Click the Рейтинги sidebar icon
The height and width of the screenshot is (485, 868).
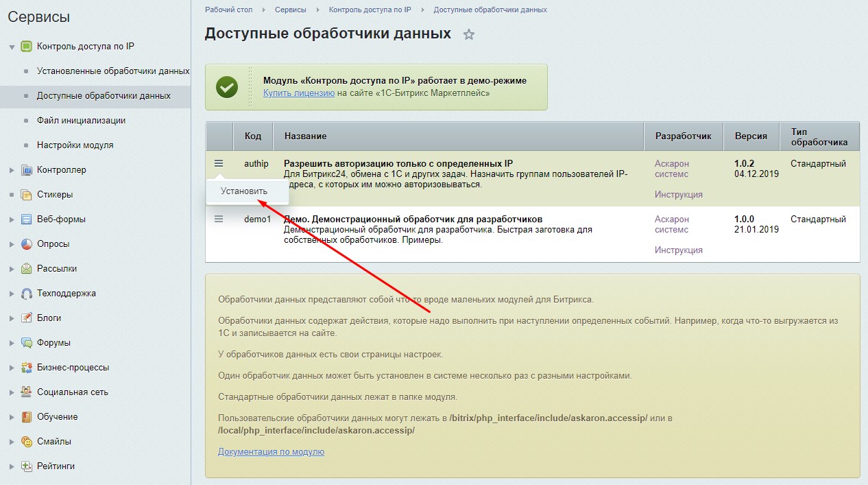[27, 466]
